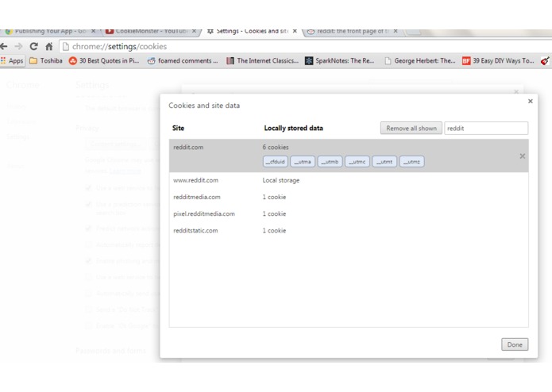Select the pixel.redditmedia.com site row
Image resolution: width=552 pixels, height=392 pixels.
(349, 213)
